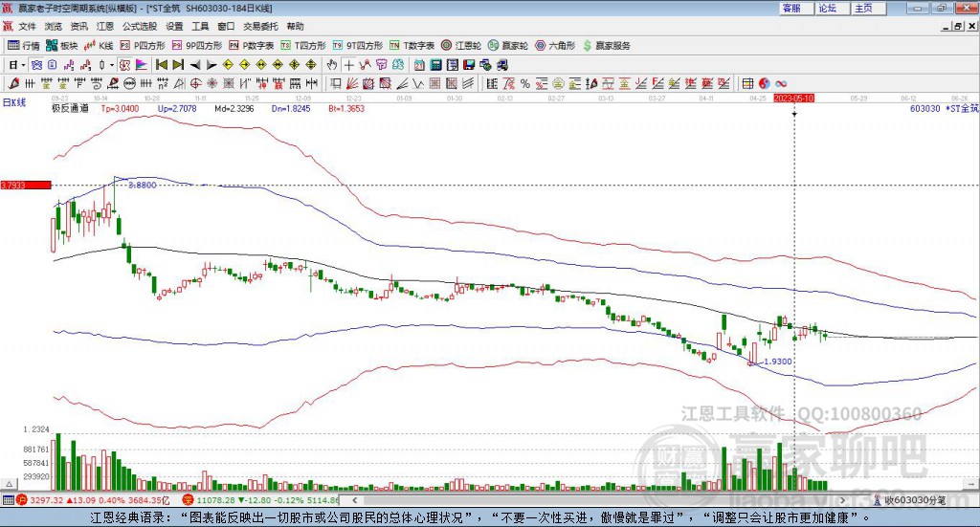Click the grid icon at status bar left

(8, 500)
